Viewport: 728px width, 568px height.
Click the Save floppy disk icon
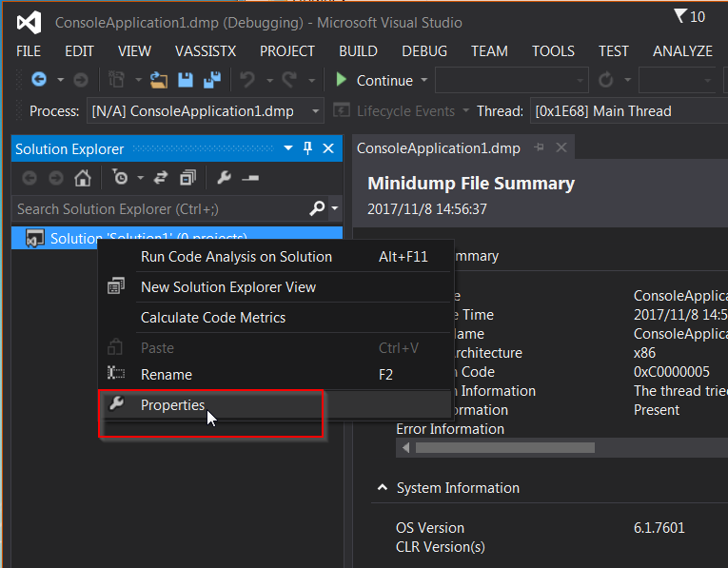pos(186,80)
